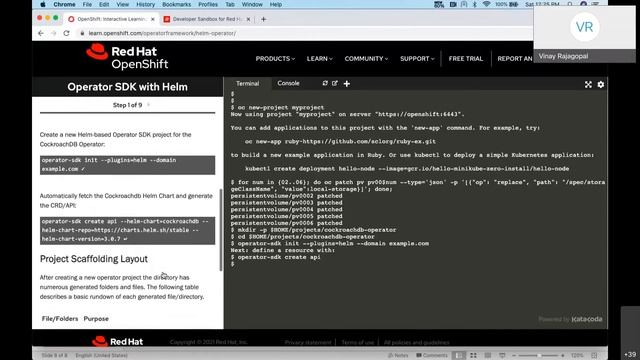
Task: Switch to the OpenShift Interactive Learning tab
Action: click(x=111, y=19)
